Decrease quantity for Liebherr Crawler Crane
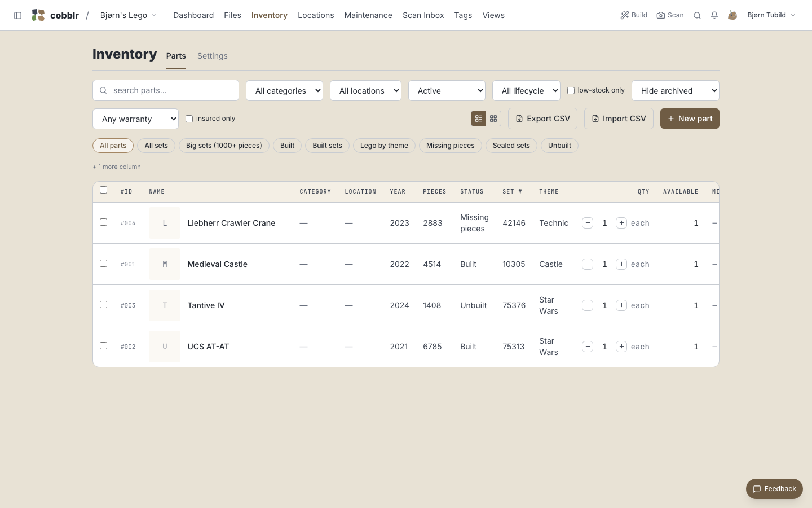Image resolution: width=812 pixels, height=508 pixels. tap(588, 223)
